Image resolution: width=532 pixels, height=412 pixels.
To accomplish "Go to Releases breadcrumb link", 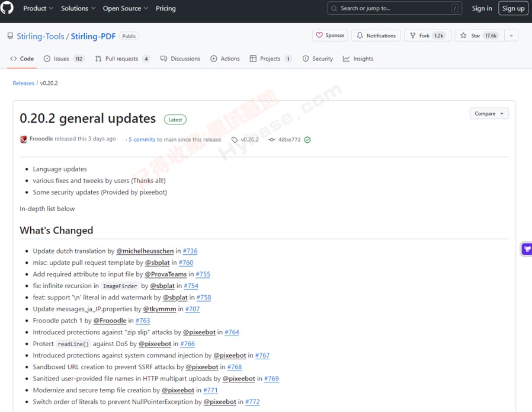I will (24, 83).
